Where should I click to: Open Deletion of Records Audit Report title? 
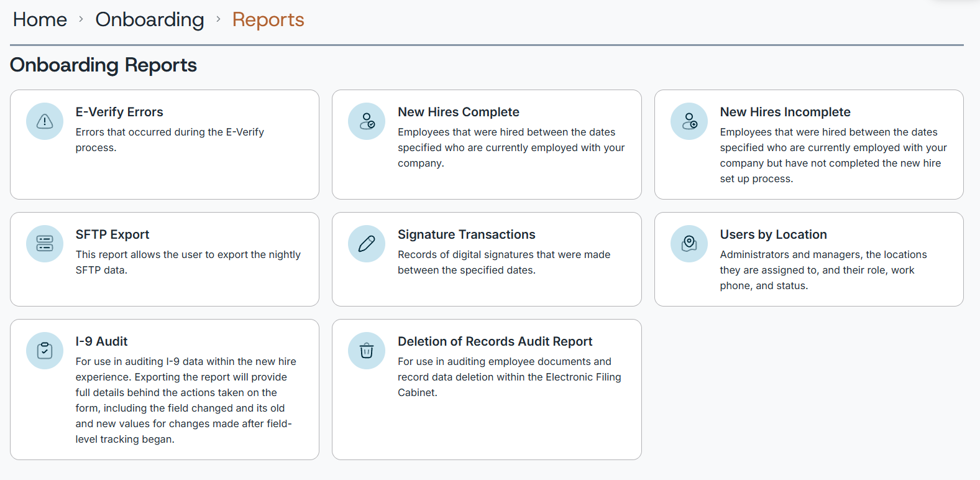pos(495,341)
